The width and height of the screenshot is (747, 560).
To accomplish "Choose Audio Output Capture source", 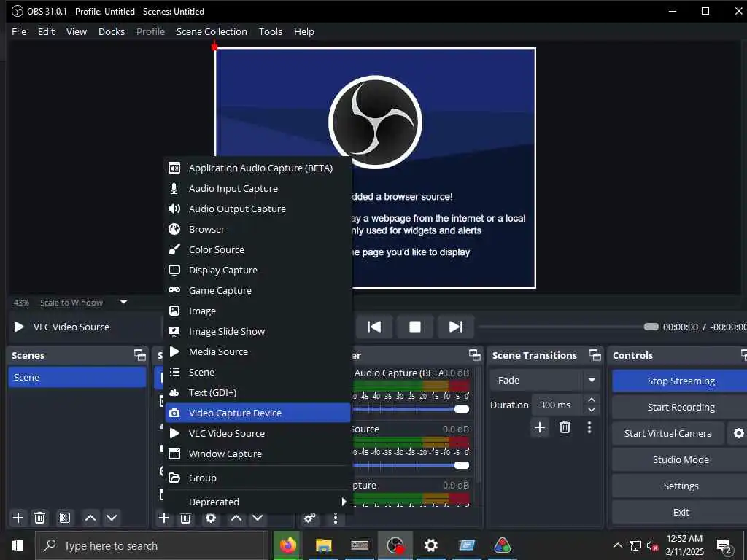I will click(258, 209).
